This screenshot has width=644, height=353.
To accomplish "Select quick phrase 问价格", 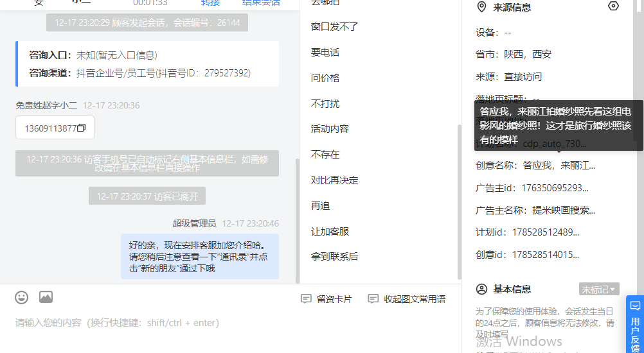I will (x=325, y=78).
